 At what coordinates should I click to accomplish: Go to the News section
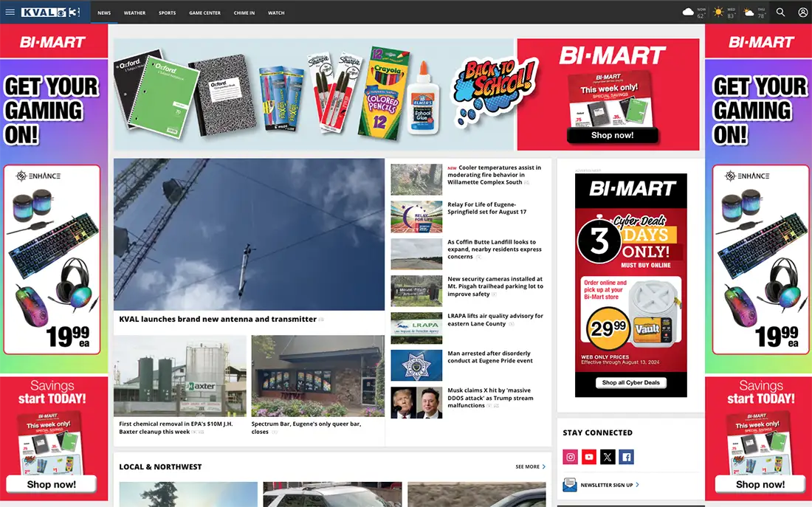point(104,13)
